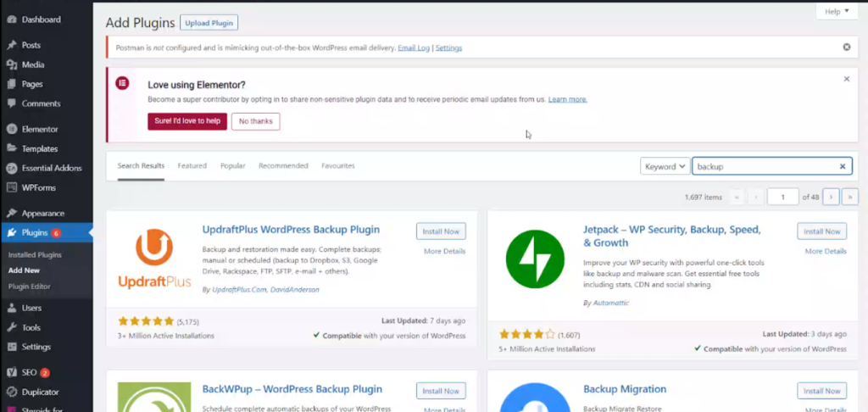
Task: Open UpdraftPlus.Com author link
Action: (239, 289)
